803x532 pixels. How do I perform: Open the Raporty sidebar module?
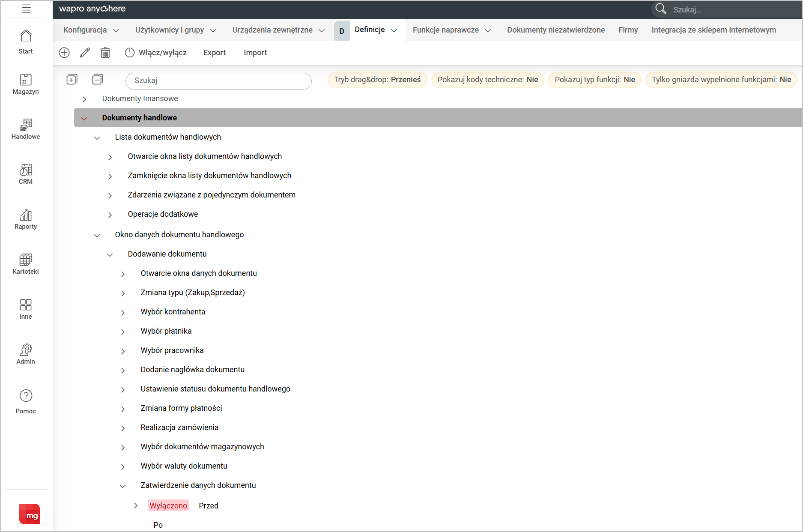(x=26, y=219)
